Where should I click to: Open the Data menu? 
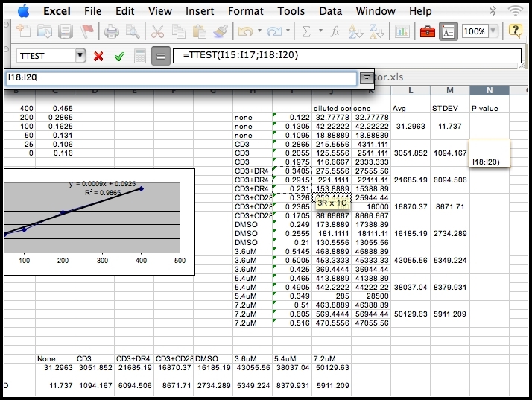point(331,11)
